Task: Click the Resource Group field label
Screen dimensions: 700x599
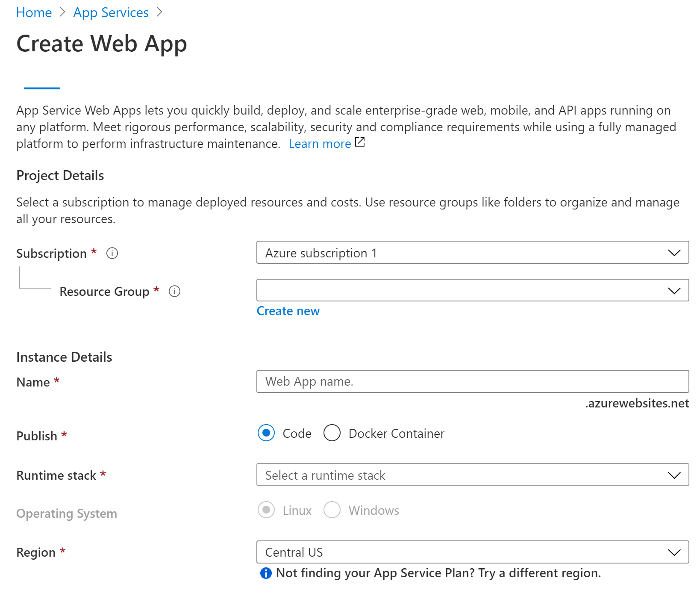Action: (104, 292)
